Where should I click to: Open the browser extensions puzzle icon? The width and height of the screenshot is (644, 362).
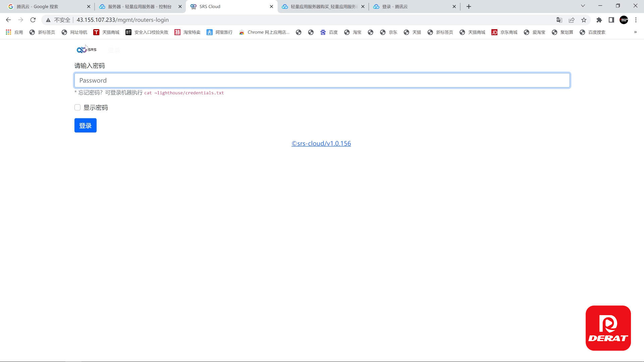click(600, 20)
